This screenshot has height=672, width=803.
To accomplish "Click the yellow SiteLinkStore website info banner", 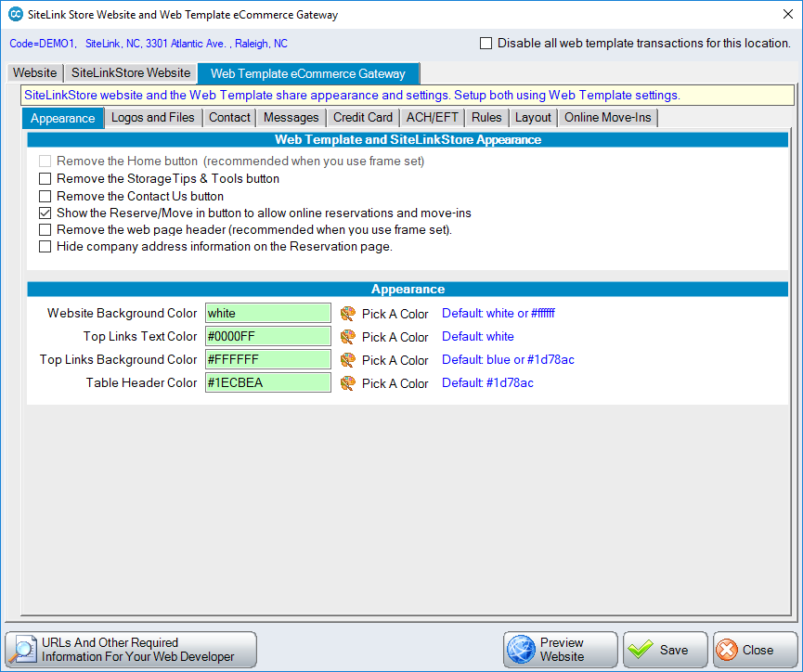I will [x=408, y=96].
